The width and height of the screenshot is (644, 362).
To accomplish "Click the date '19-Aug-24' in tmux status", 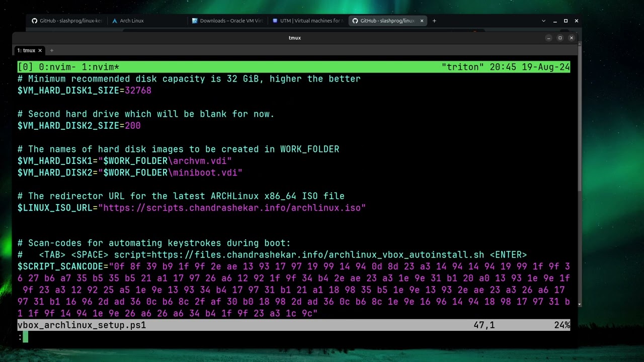I will click(x=546, y=67).
